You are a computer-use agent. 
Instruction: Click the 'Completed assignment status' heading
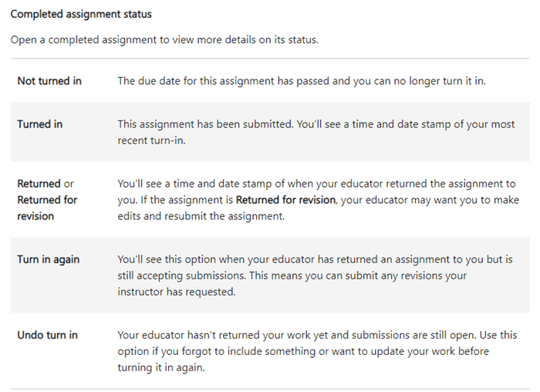(x=81, y=14)
